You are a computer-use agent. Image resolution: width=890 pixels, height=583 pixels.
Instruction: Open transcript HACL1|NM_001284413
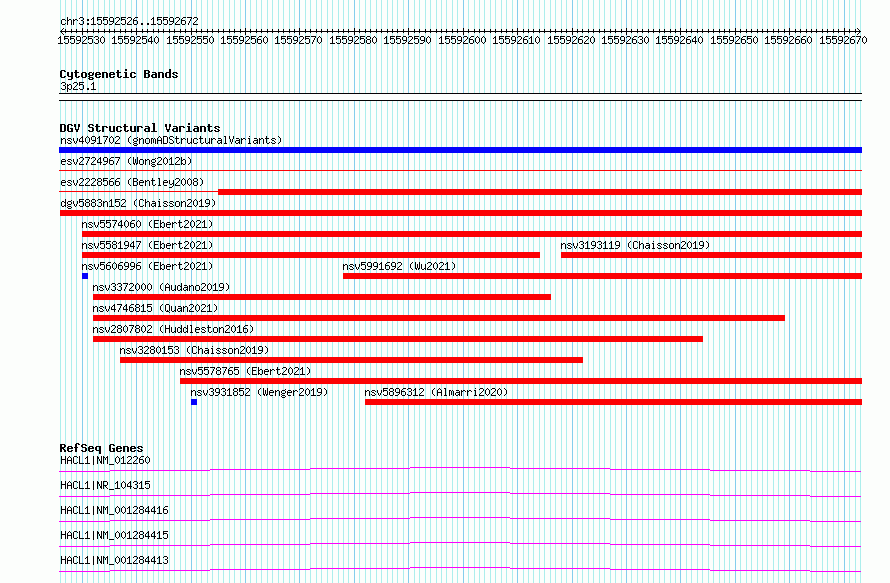coord(114,560)
